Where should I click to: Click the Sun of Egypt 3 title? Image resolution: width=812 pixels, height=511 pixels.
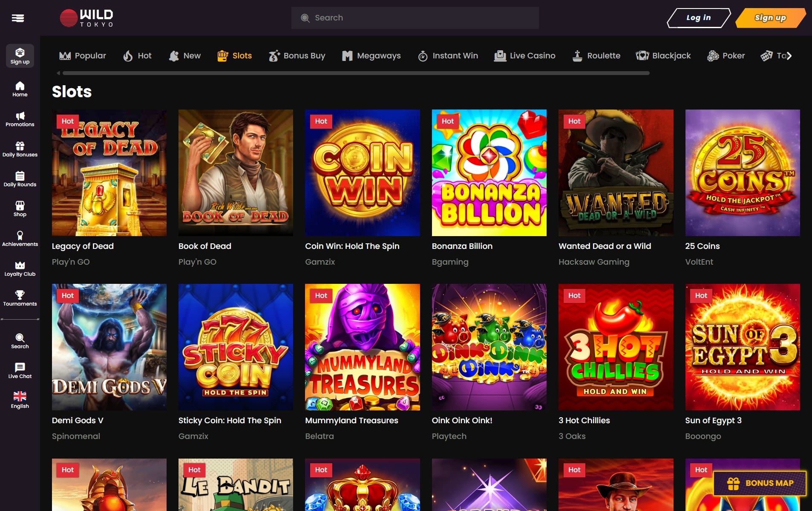click(x=714, y=421)
